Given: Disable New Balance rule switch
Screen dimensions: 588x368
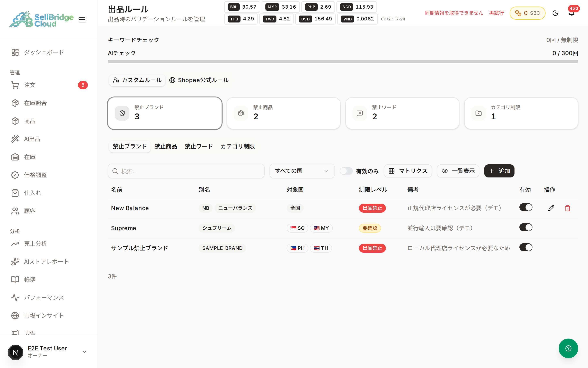Looking at the screenshot, I should pos(526,207).
